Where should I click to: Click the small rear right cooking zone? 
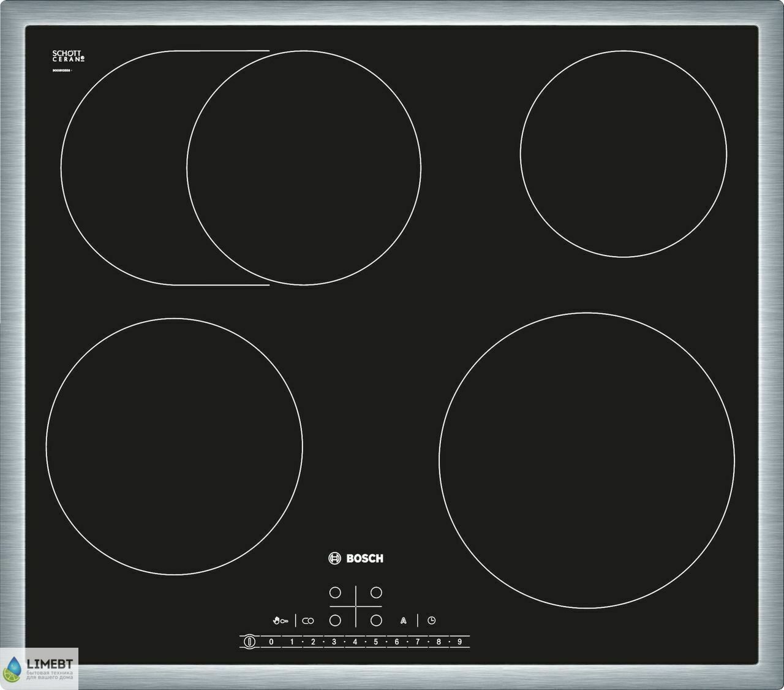(x=624, y=153)
